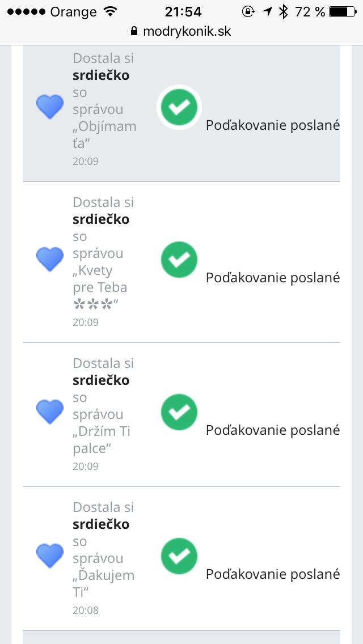Tap the blue heart beside „Ďakujem Ti“
The height and width of the screenshot is (644, 363).
[50, 556]
